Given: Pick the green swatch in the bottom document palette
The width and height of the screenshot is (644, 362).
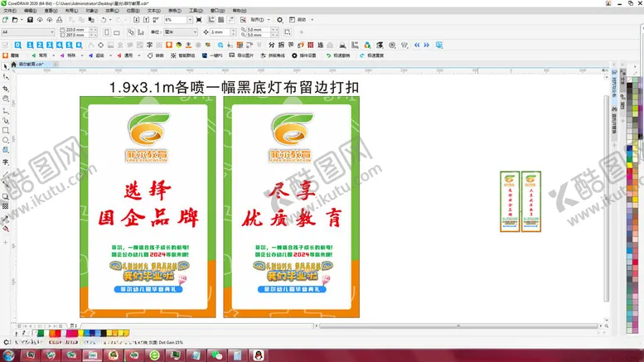Looking at the screenshot, I should pyautogui.click(x=41, y=333).
